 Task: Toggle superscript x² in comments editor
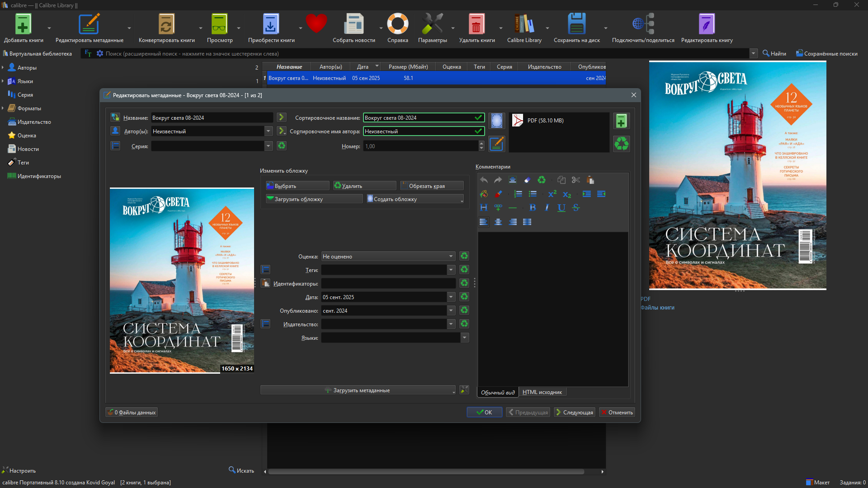(x=552, y=194)
